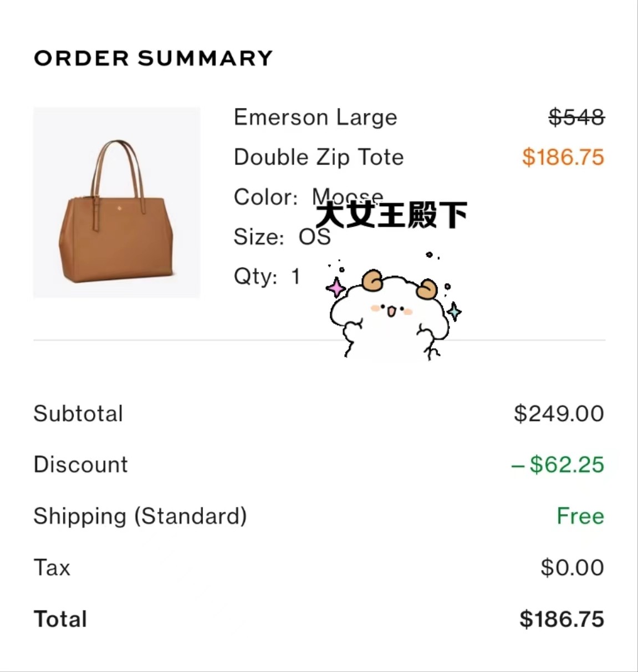Click the green –$62.25 discount amount
This screenshot has height=672, width=638.
coord(558,464)
